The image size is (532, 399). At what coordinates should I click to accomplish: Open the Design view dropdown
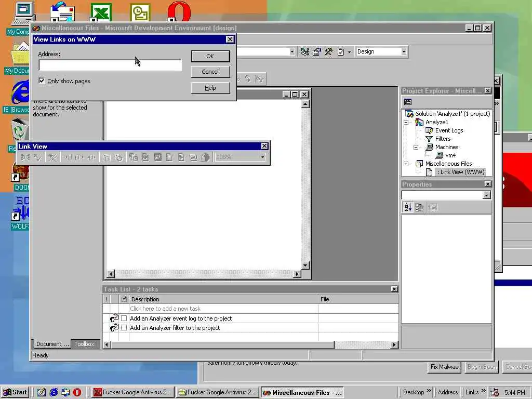click(404, 51)
